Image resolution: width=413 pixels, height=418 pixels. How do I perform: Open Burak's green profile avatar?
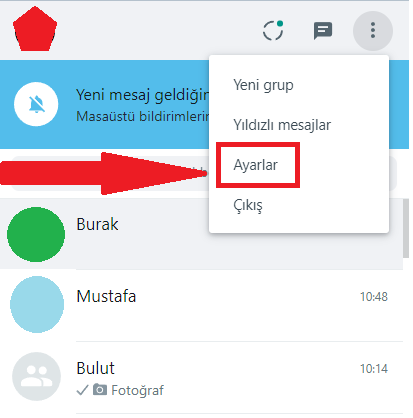[36, 234]
